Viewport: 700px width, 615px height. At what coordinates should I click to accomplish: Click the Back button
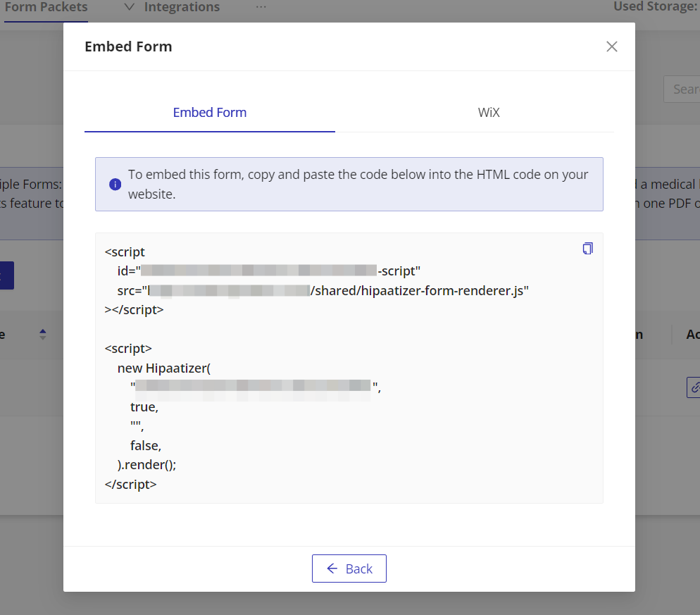click(x=349, y=568)
